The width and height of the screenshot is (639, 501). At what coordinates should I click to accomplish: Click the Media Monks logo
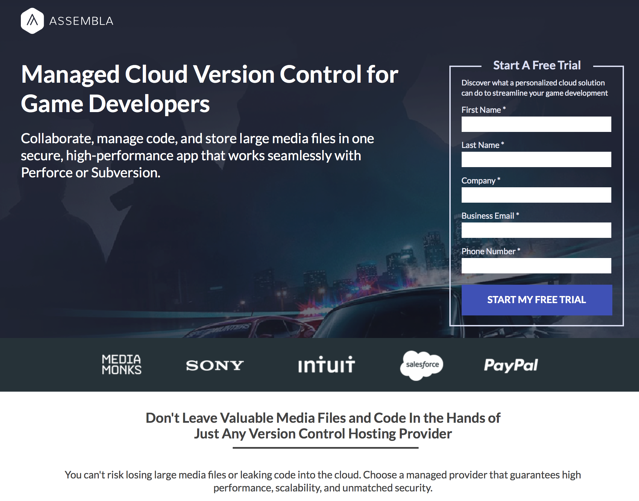(x=121, y=364)
